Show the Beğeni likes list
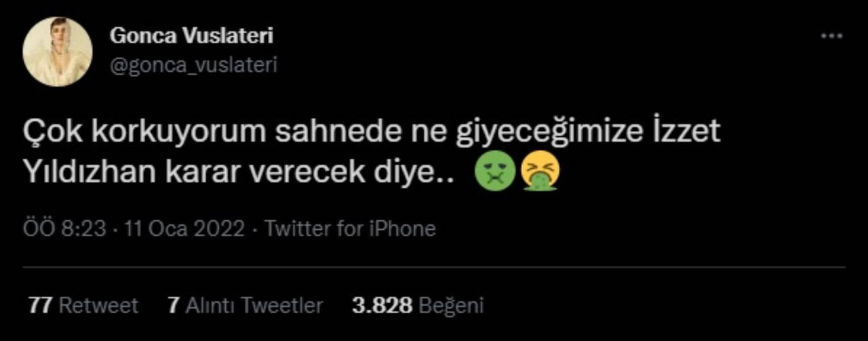868x341 pixels. [452, 306]
